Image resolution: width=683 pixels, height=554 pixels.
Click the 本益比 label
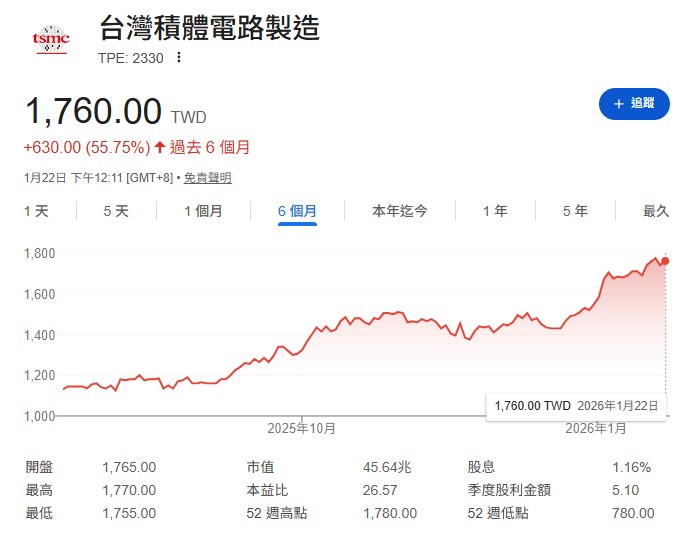pyautogui.click(x=267, y=490)
